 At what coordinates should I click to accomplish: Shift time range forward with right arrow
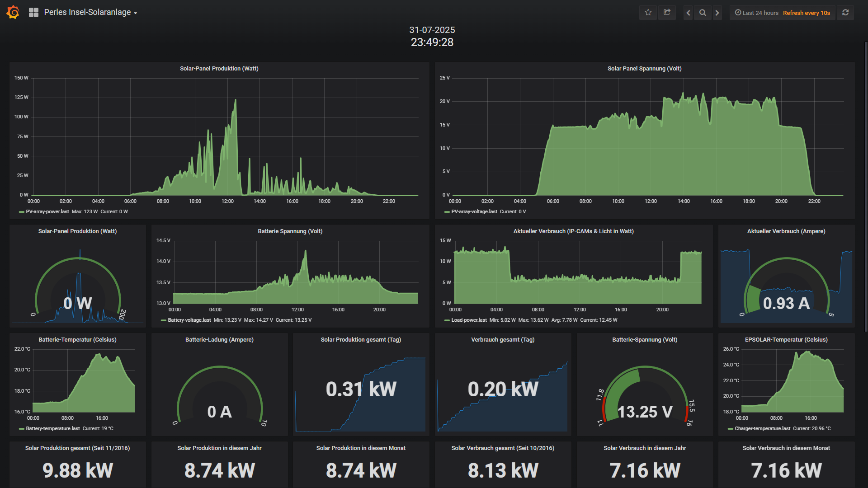tap(717, 13)
